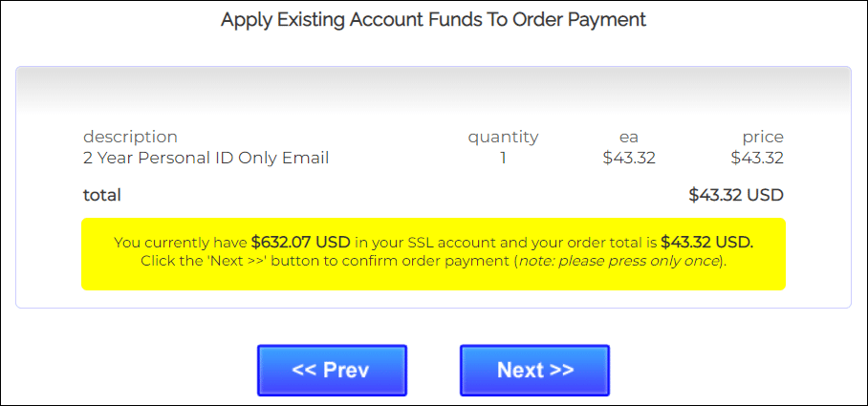Viewport: 868px width, 406px height.
Task: Click '2 Year Personal ID Only Email' item
Action: click(x=206, y=158)
